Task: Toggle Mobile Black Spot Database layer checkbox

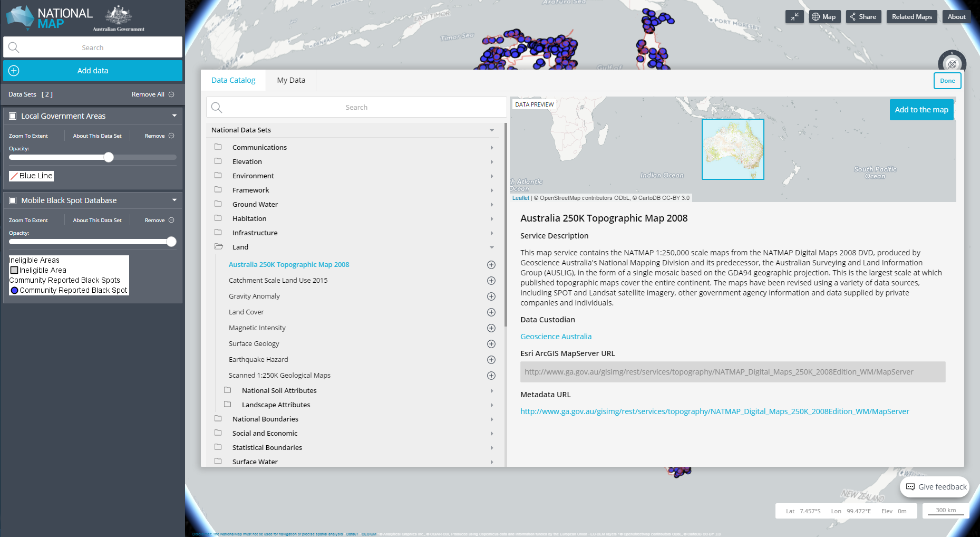Action: (x=13, y=200)
